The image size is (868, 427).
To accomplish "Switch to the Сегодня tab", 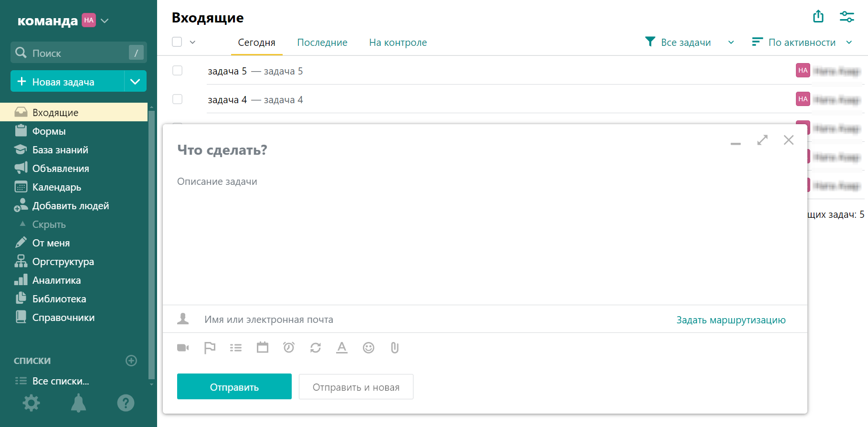I will tap(256, 43).
